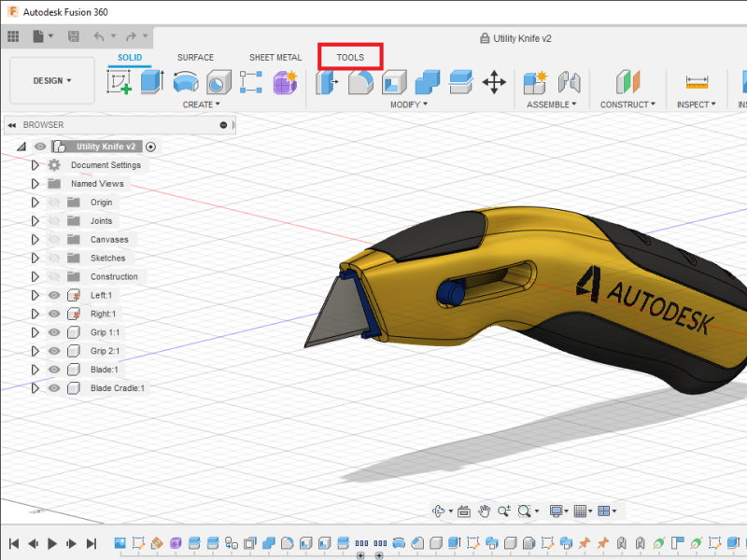This screenshot has height=560, width=747.
Task: Expand the Canvases folder
Action: 35,240
